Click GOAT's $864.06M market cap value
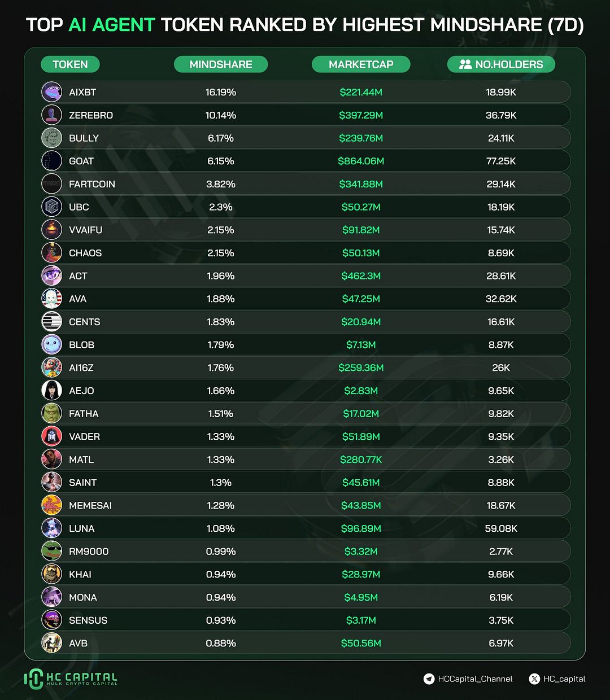Screen dimensions: 610x700 tap(361, 161)
